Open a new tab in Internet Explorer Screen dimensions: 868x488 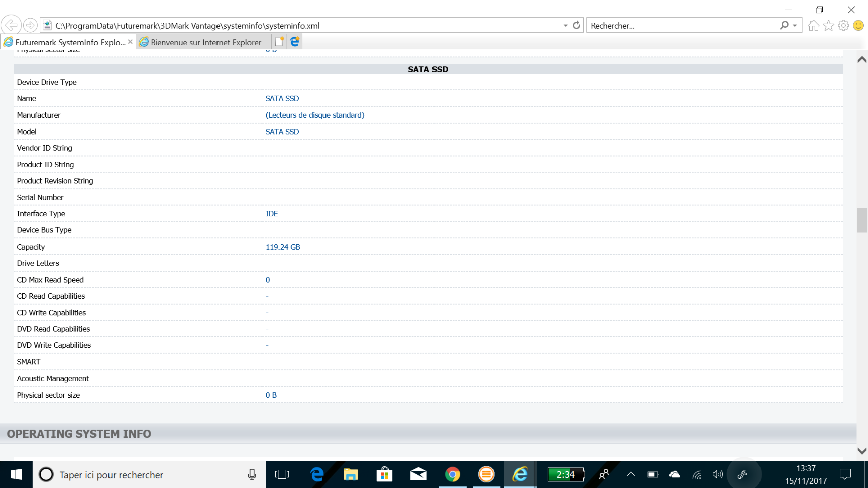point(279,42)
